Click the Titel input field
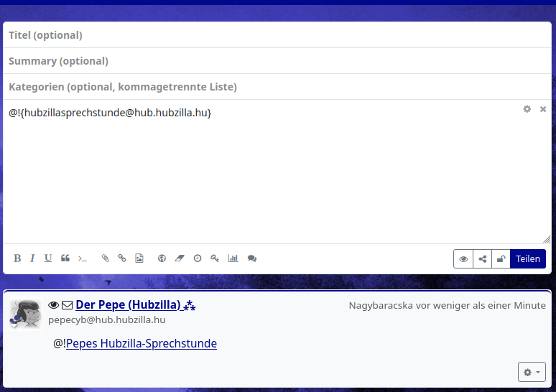The image size is (556, 392). click(277, 35)
